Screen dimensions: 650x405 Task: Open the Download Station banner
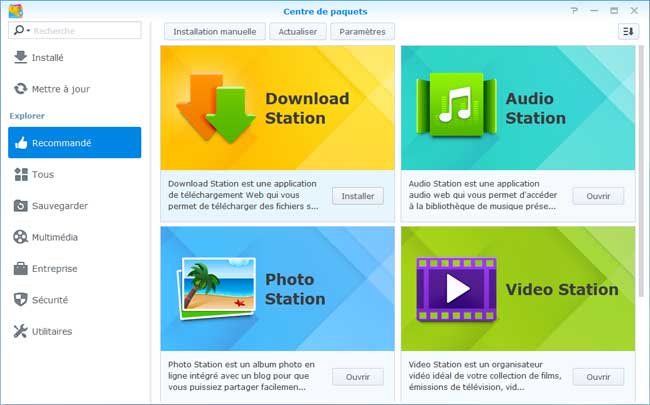pos(277,108)
